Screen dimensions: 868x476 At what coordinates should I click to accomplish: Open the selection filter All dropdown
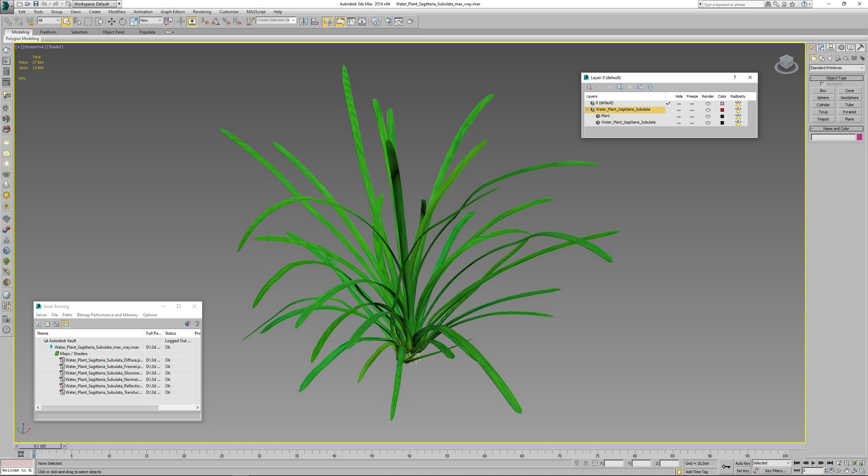tap(49, 20)
